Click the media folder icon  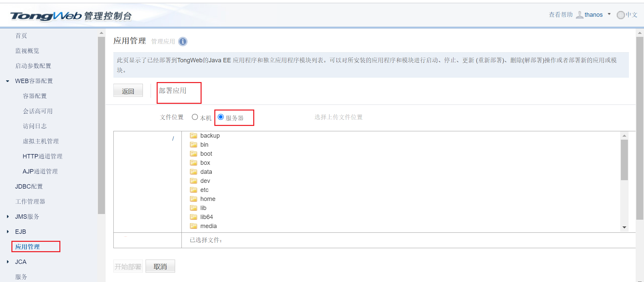[194, 226]
